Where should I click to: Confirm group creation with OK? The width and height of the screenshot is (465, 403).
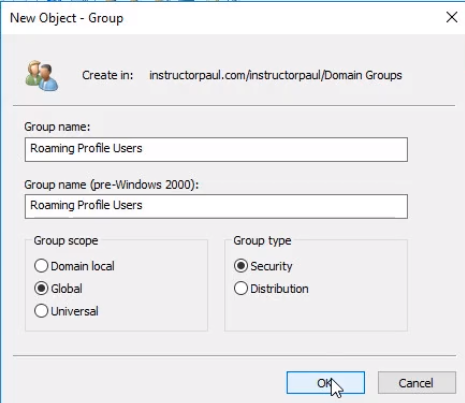pos(325,383)
